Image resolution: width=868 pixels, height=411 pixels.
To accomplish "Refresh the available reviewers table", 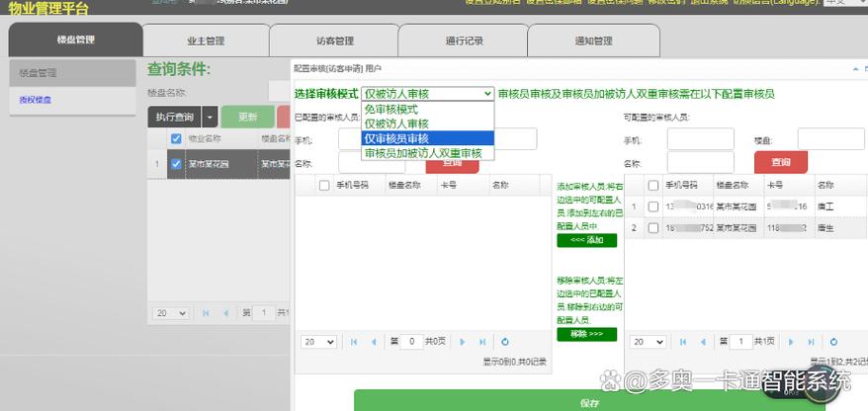I will point(833,342).
